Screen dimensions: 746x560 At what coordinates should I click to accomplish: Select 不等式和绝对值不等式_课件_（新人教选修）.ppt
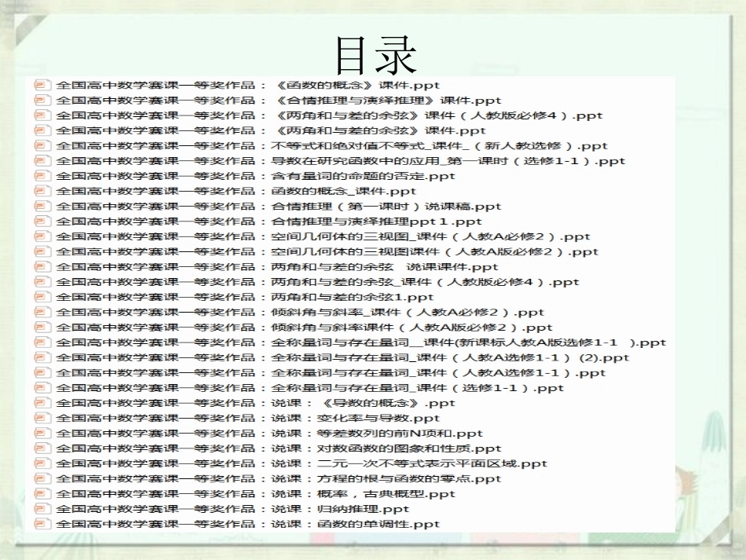coord(332,145)
